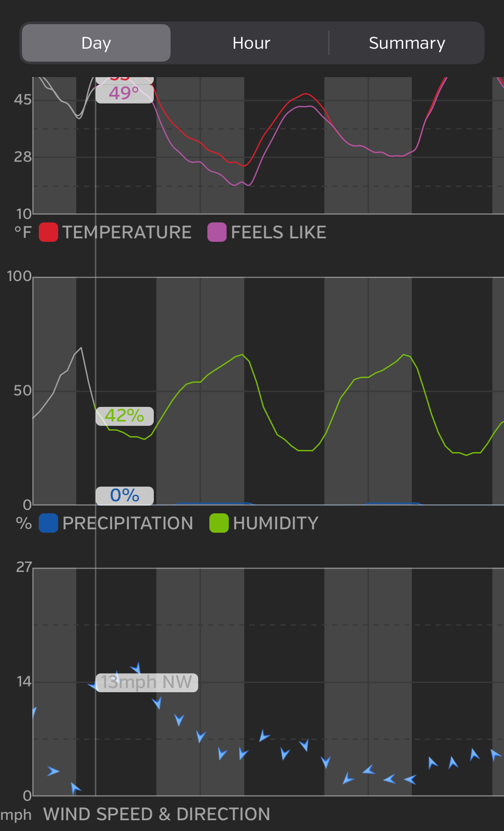Tap the 49° feels like value label

point(124,94)
